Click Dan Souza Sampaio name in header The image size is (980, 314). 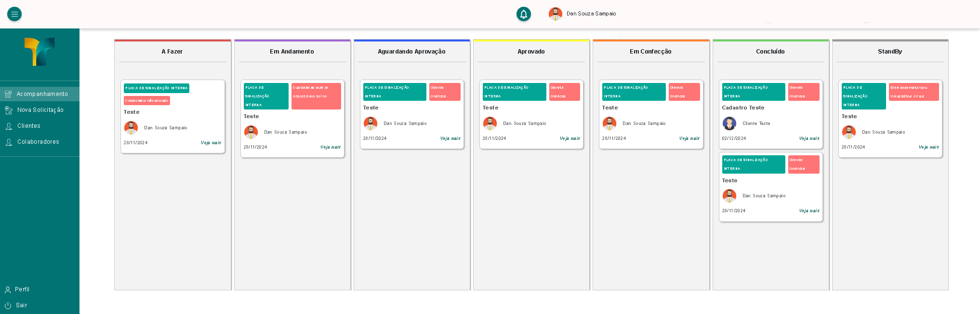click(x=591, y=14)
